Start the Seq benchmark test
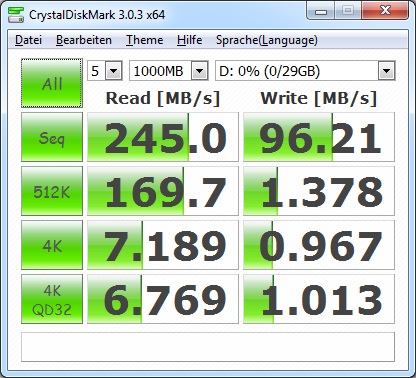 coord(52,137)
